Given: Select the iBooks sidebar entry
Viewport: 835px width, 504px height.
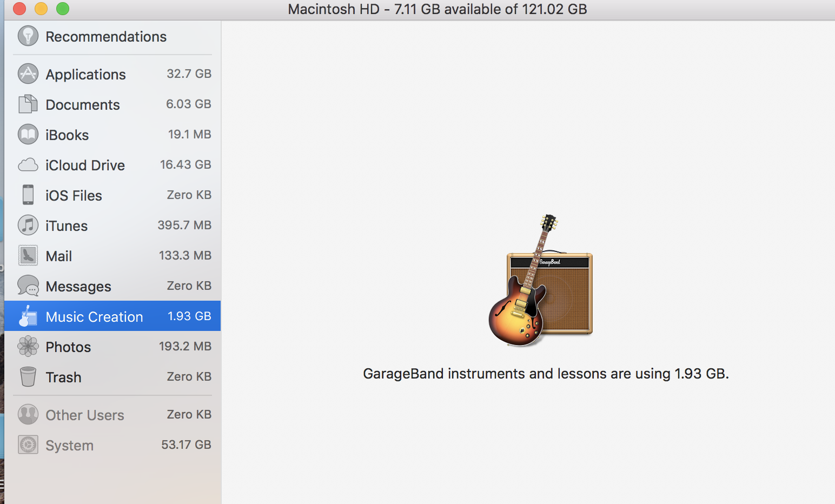Looking at the screenshot, I should 112,134.
